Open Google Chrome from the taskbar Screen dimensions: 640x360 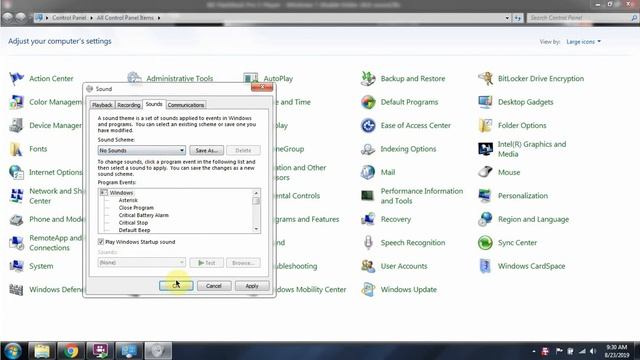tap(71, 351)
